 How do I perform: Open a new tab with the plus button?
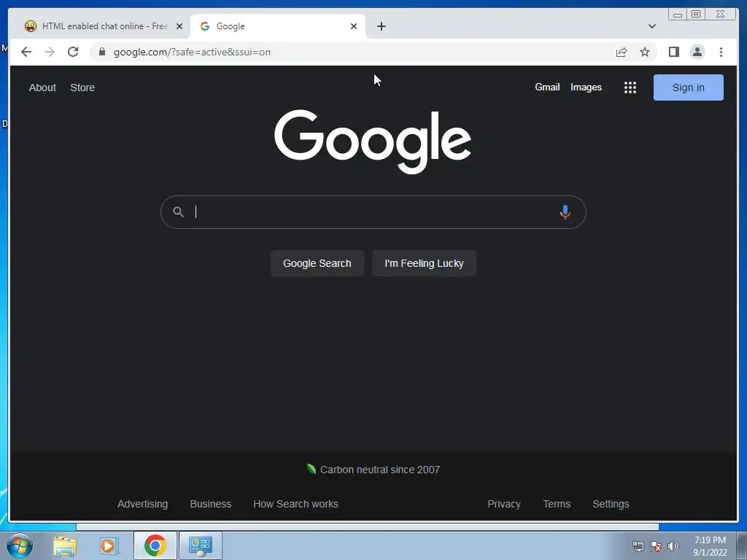[381, 26]
